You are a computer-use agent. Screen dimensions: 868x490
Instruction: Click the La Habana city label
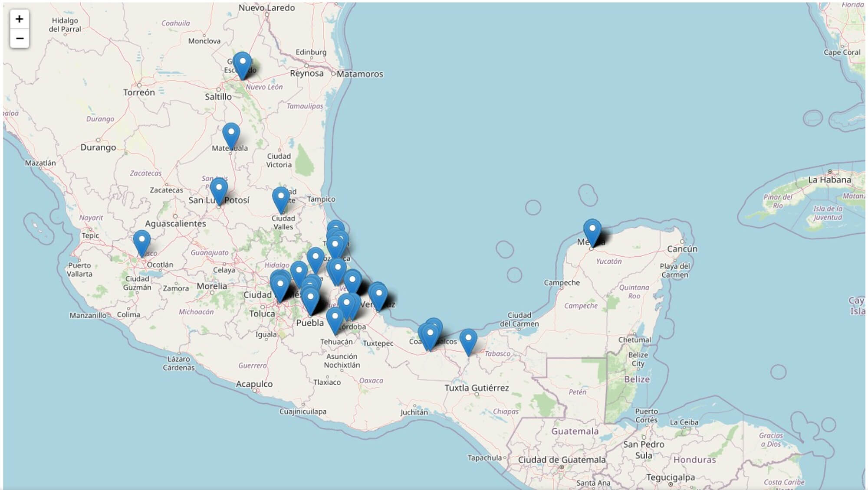(x=829, y=180)
